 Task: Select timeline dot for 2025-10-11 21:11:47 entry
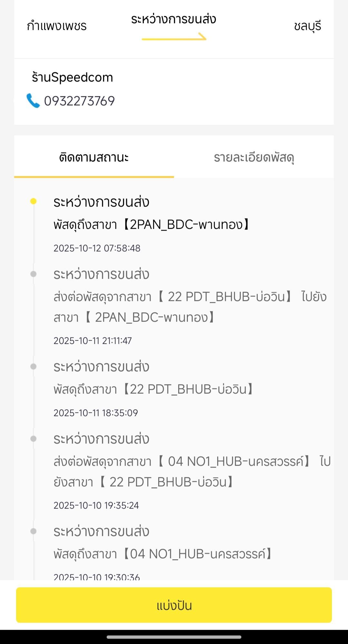pyautogui.click(x=33, y=274)
